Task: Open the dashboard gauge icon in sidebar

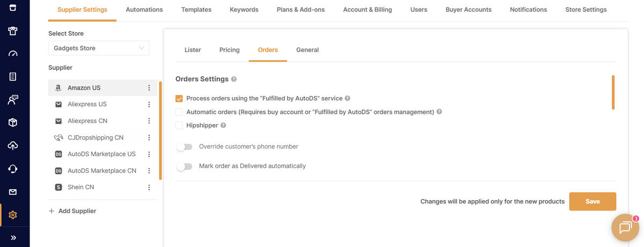Action: point(13,54)
